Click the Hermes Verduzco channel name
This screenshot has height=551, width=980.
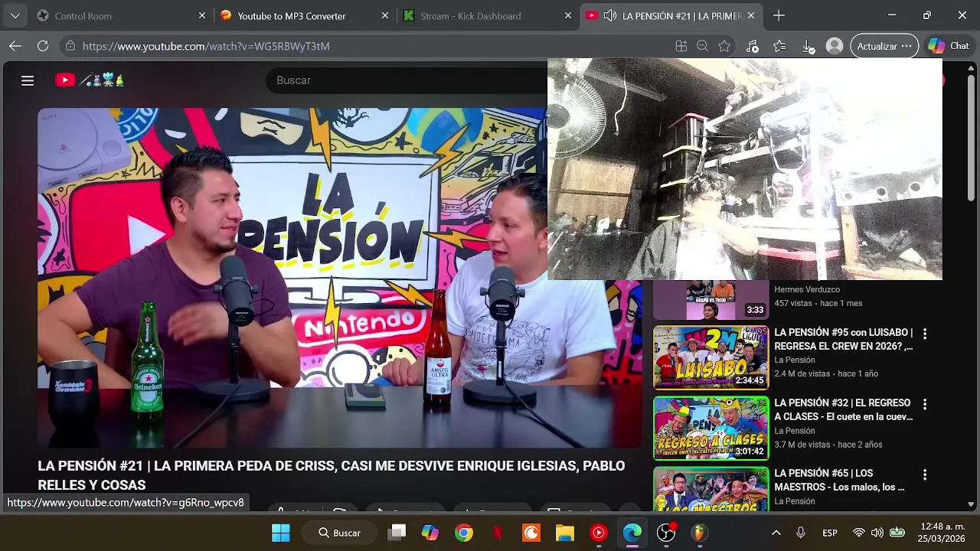(807, 289)
